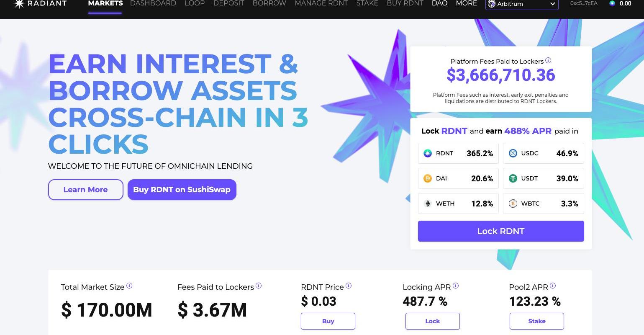The height and width of the screenshot is (335, 644).
Task: Click the RDNT token icon in lock panel
Action: pos(428,153)
